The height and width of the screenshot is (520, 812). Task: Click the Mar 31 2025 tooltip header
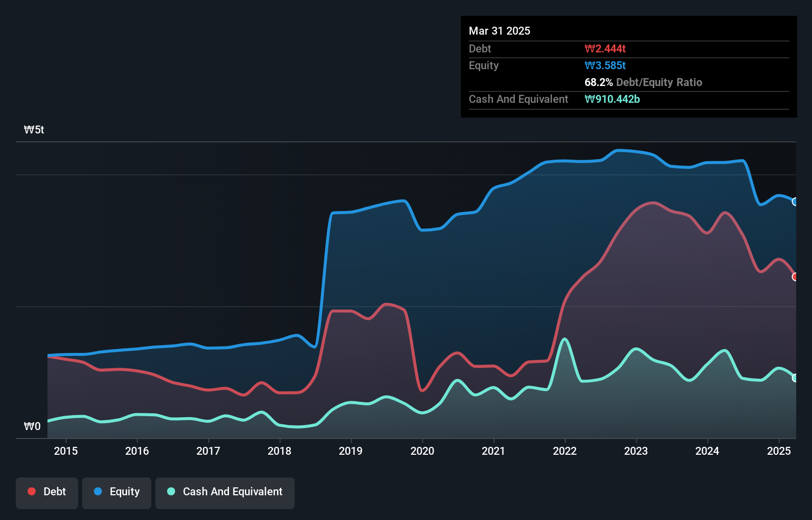pyautogui.click(x=499, y=31)
